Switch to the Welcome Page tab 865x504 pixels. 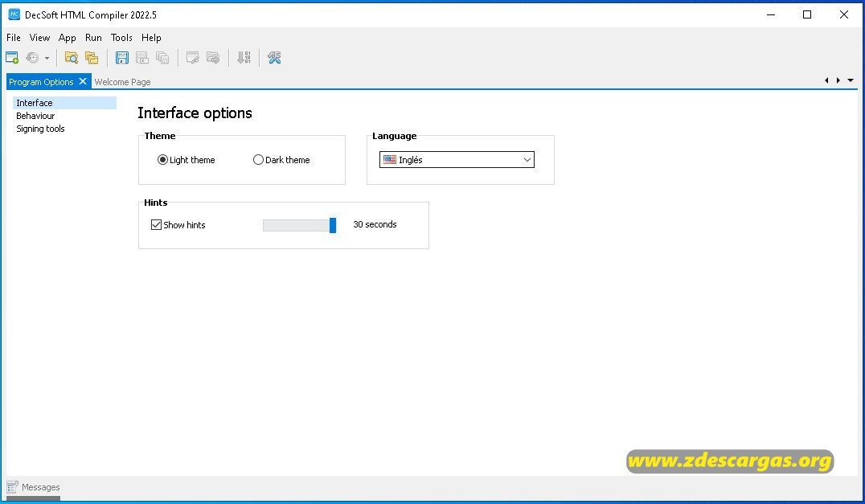point(122,82)
